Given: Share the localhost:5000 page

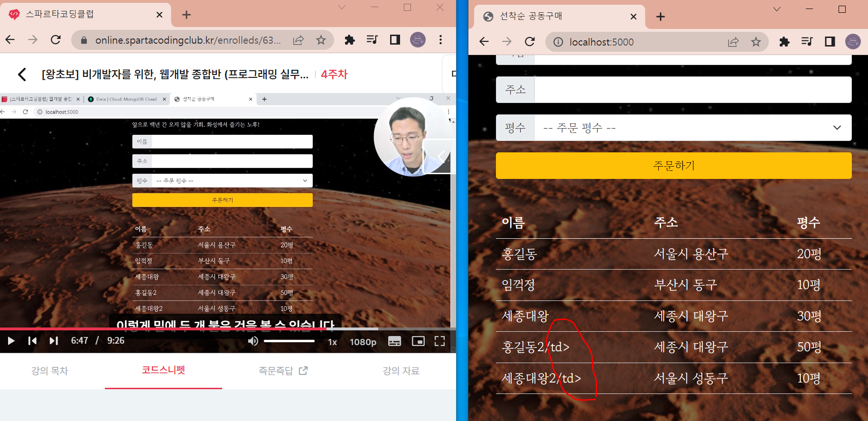Looking at the screenshot, I should [733, 42].
